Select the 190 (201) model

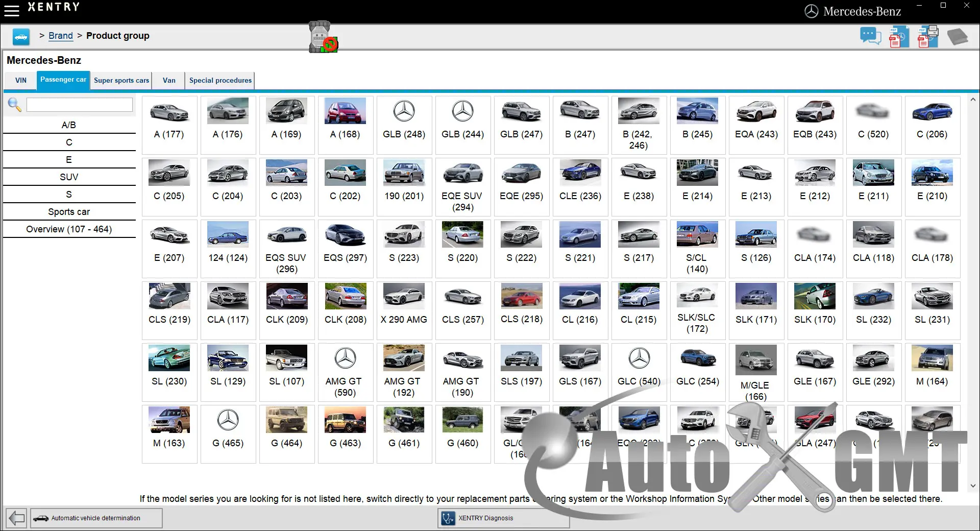(x=404, y=187)
